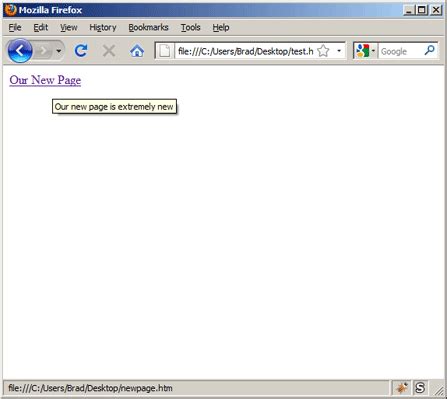Open the Tools menu

[x=190, y=27]
